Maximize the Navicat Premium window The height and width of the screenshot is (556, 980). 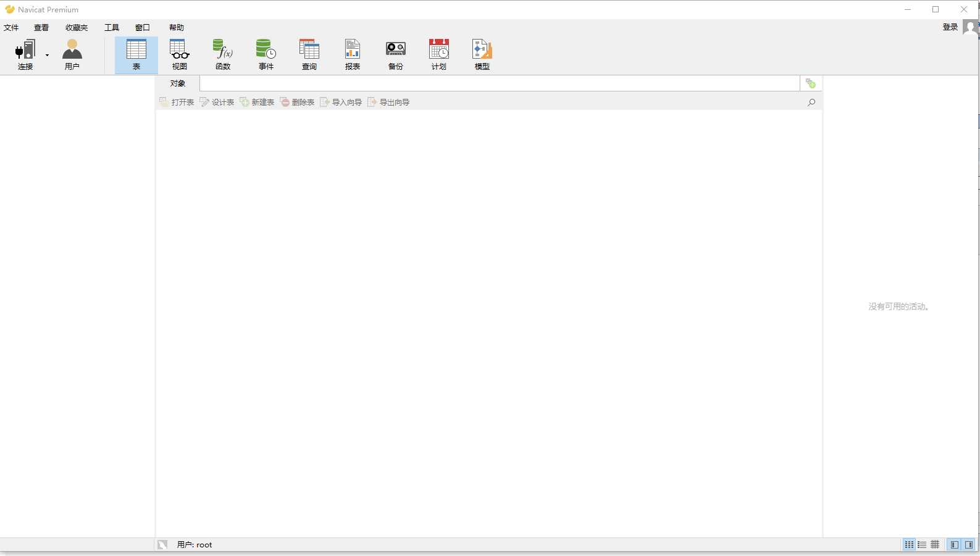click(x=936, y=9)
